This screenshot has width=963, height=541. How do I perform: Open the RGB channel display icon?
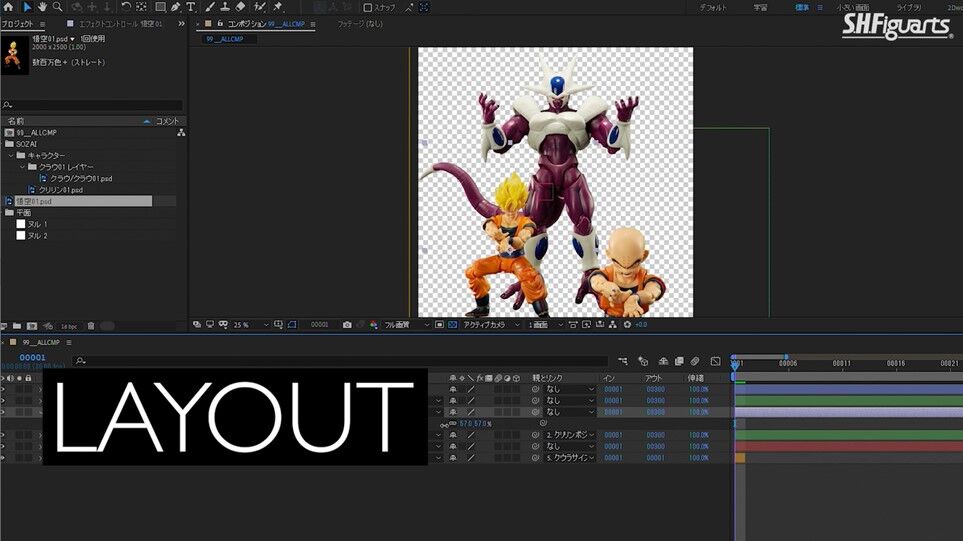(x=373, y=324)
